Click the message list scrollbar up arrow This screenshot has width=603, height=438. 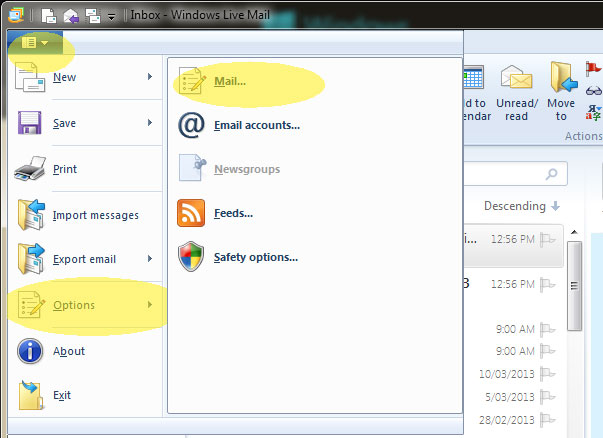click(574, 232)
